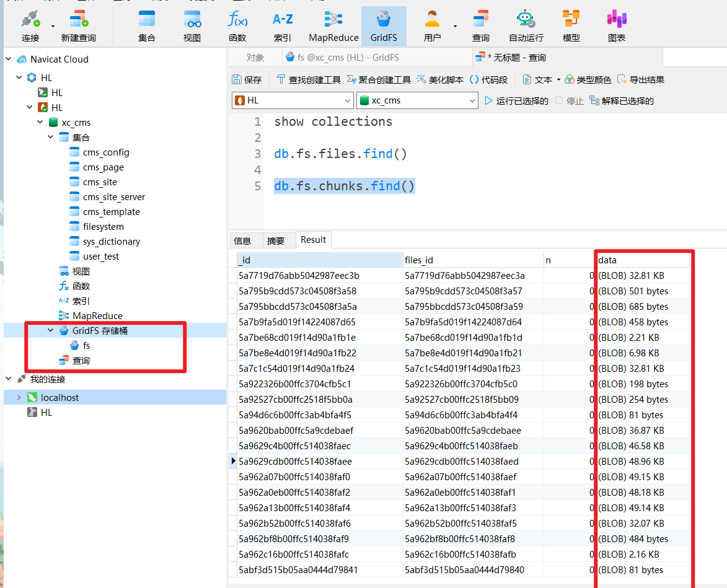Click 运行已选择的 run selected button
Viewport: 727px width, 588px height.
[516, 101]
